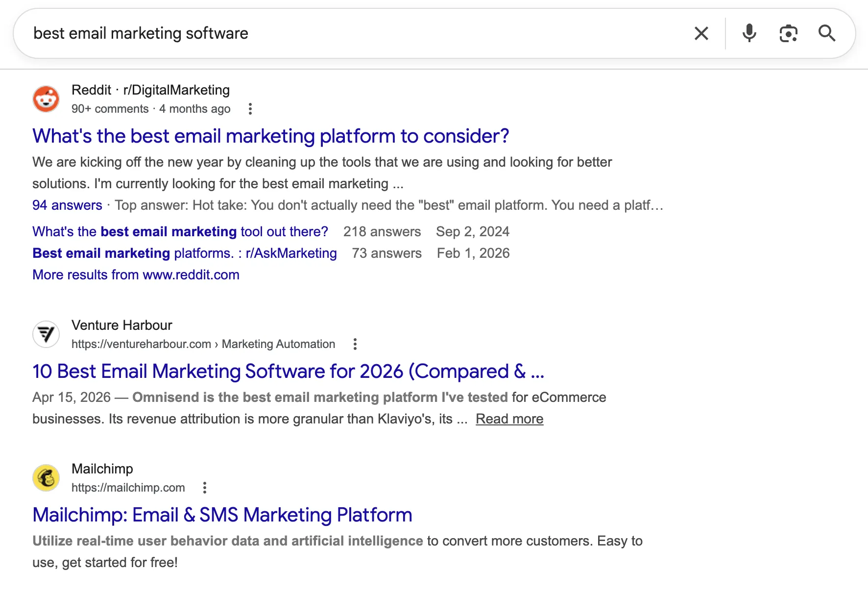Click the Reddit favicon logo
The image size is (868, 595).
46,99
